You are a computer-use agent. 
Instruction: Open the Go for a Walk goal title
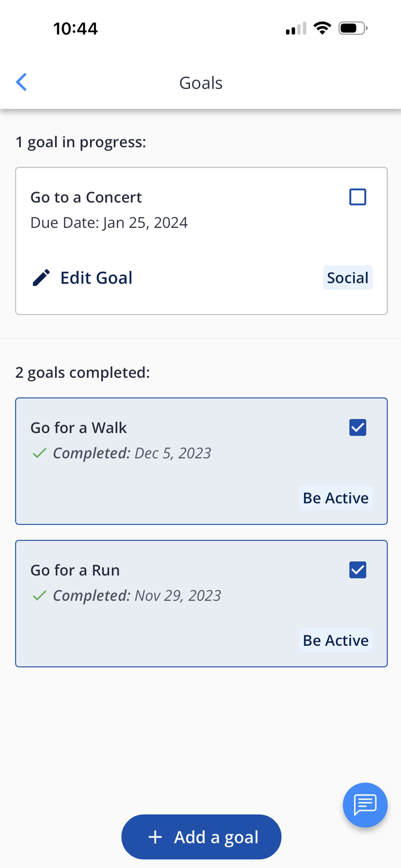tap(79, 428)
